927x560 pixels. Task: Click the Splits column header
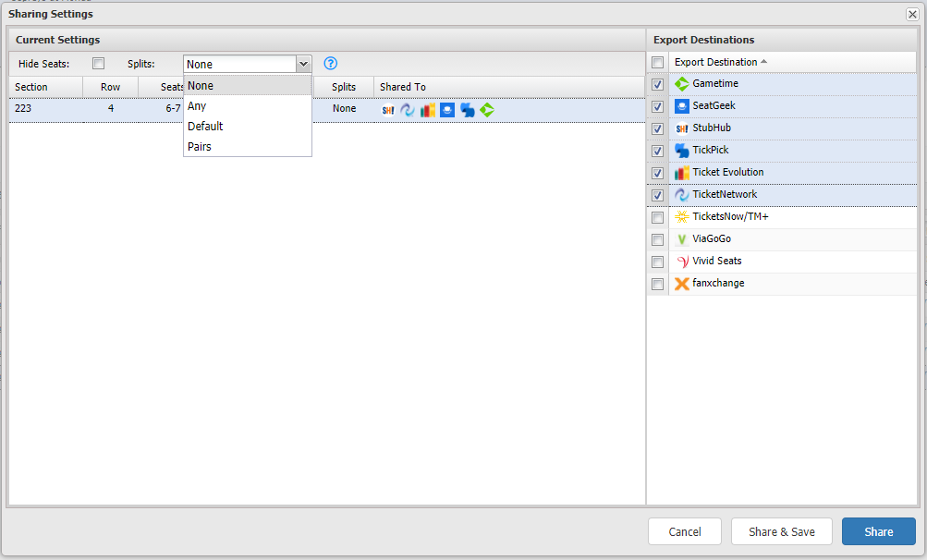(344, 87)
